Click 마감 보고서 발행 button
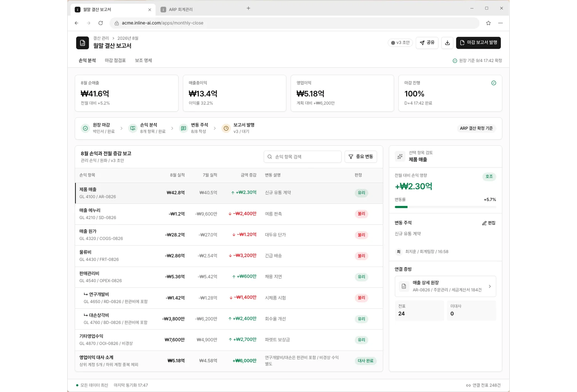Viewport: 577px width, 392px height. tap(478, 43)
